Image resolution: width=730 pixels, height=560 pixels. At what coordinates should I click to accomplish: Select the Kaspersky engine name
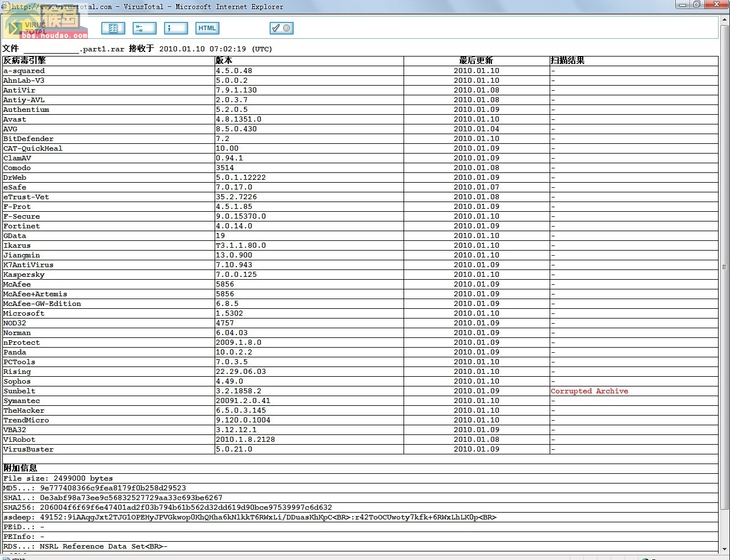[24, 275]
